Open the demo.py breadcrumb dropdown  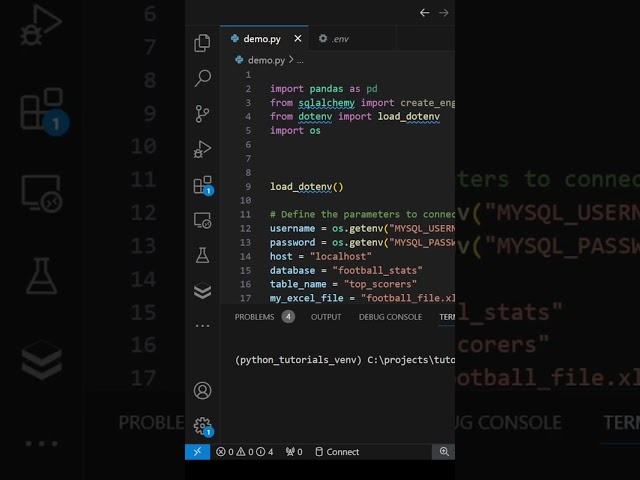coord(266,60)
